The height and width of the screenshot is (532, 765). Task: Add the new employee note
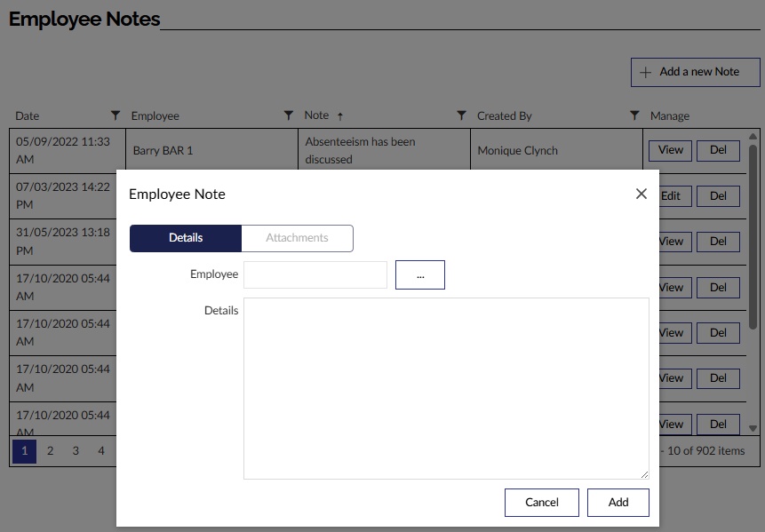tap(618, 502)
